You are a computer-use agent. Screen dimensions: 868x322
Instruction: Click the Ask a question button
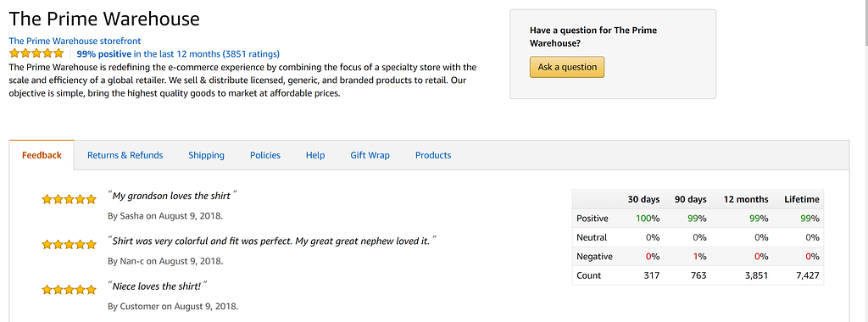pyautogui.click(x=567, y=67)
